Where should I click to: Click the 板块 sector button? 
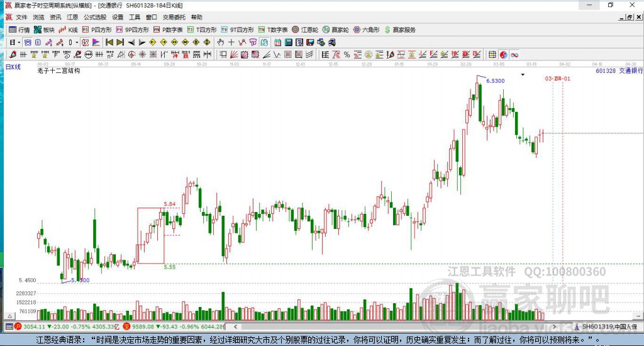pyautogui.click(x=44, y=30)
